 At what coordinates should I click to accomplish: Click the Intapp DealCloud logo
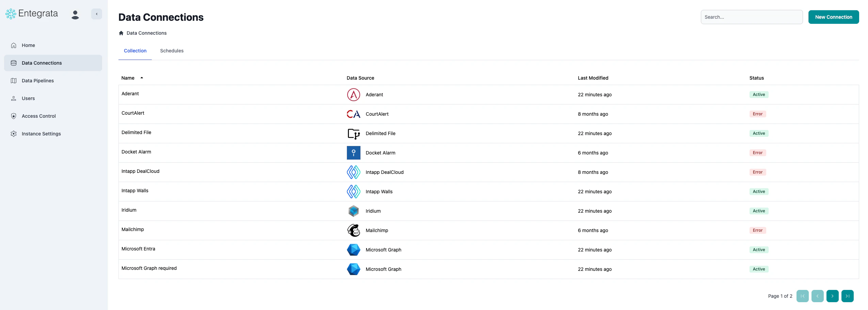353,172
